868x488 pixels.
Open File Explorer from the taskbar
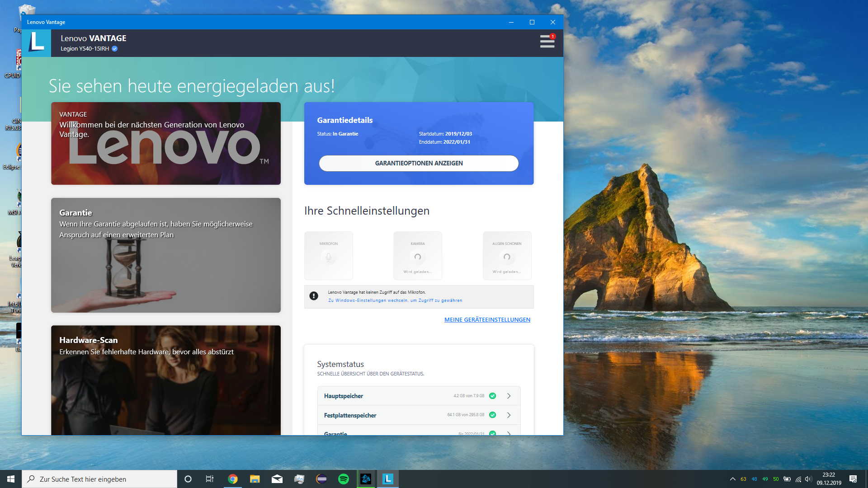(255, 479)
